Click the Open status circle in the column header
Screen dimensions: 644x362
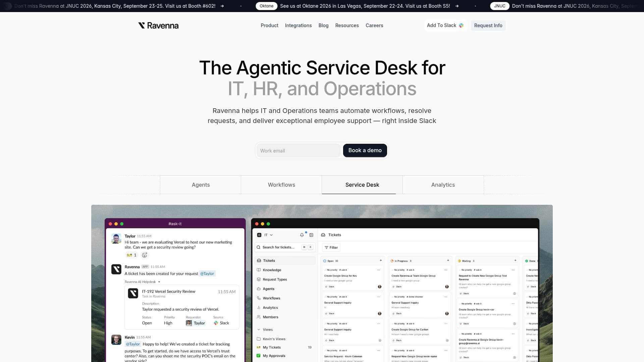pyautogui.click(x=325, y=261)
